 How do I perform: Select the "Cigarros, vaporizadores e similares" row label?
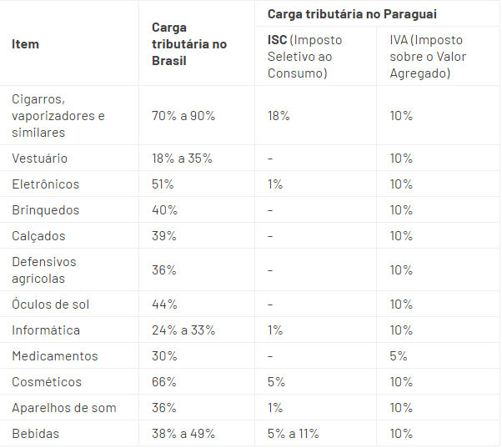(58, 116)
